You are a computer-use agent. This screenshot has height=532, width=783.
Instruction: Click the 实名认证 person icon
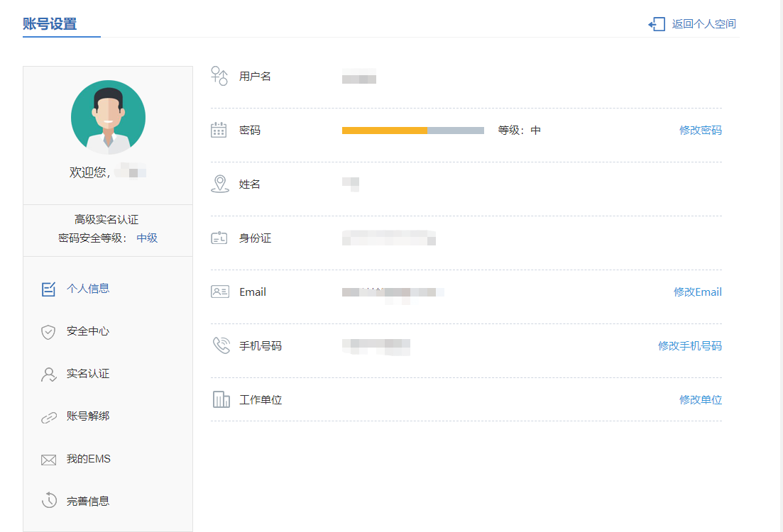click(48, 375)
